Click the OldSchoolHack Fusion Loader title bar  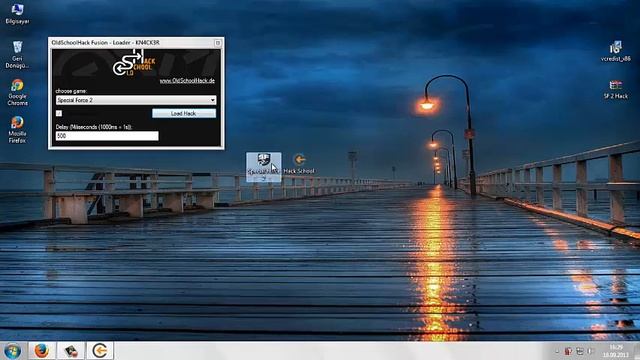(x=136, y=42)
